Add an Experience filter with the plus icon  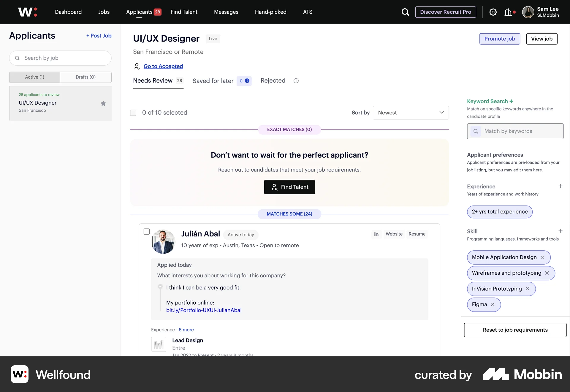point(560,186)
